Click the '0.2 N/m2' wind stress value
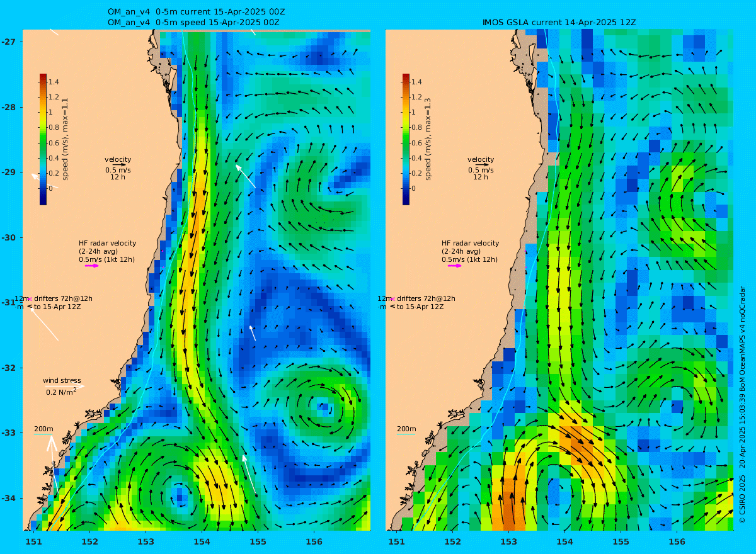Screen dimensions: 756x554 click(62, 392)
